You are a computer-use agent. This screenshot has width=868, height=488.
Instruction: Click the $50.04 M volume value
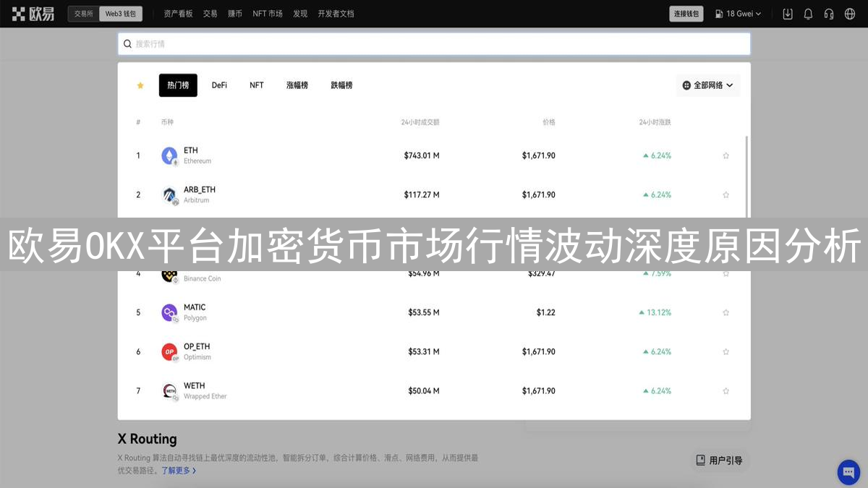[424, 390]
